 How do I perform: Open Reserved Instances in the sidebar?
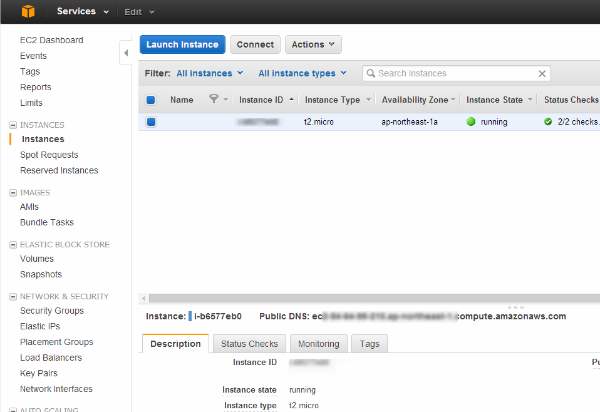59,170
